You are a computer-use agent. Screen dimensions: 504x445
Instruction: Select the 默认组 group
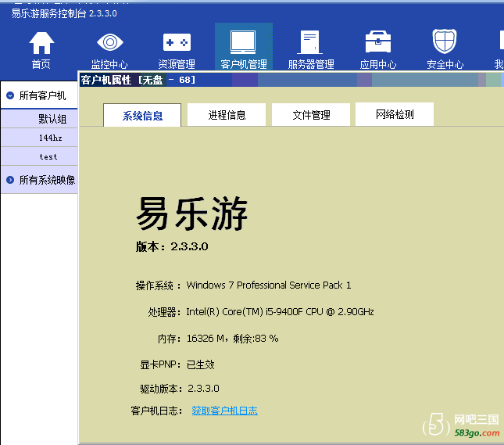point(39,119)
